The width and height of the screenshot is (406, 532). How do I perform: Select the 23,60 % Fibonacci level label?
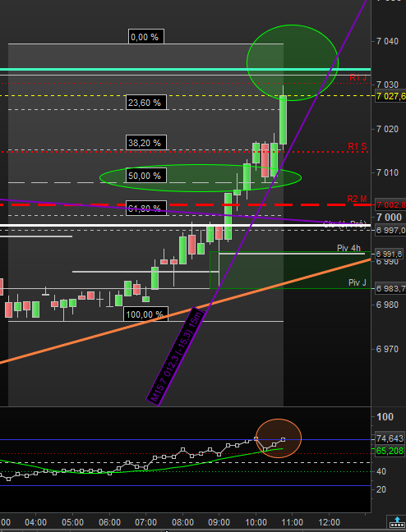click(146, 102)
